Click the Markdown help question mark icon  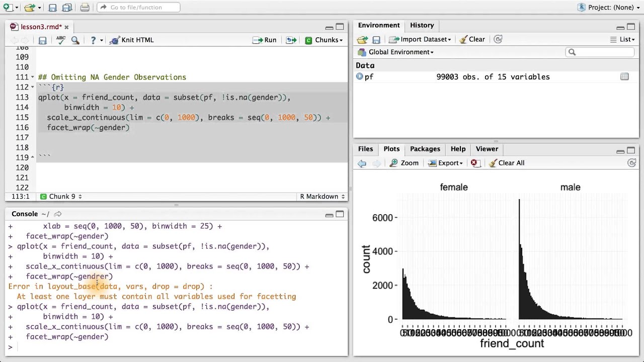coord(93,40)
